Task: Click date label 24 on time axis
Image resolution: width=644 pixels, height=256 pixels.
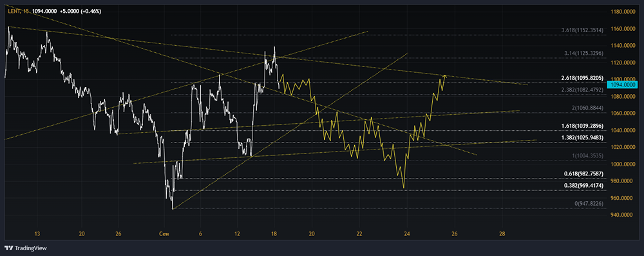Action: coord(407,233)
